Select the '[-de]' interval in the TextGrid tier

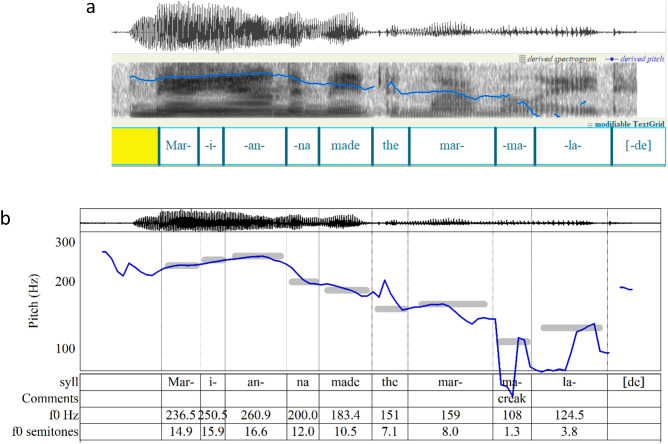[639, 146]
